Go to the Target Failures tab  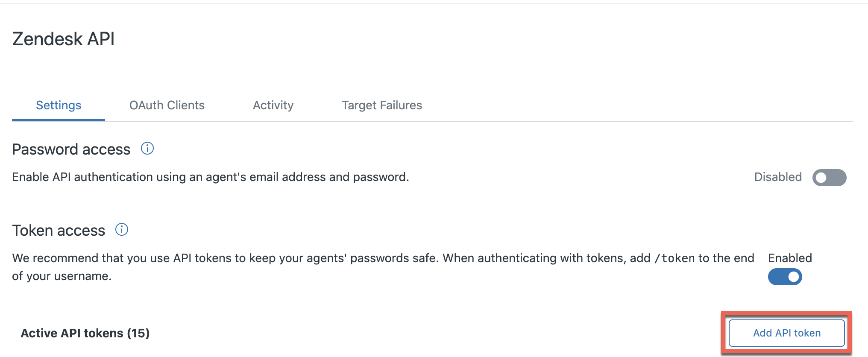click(x=382, y=105)
